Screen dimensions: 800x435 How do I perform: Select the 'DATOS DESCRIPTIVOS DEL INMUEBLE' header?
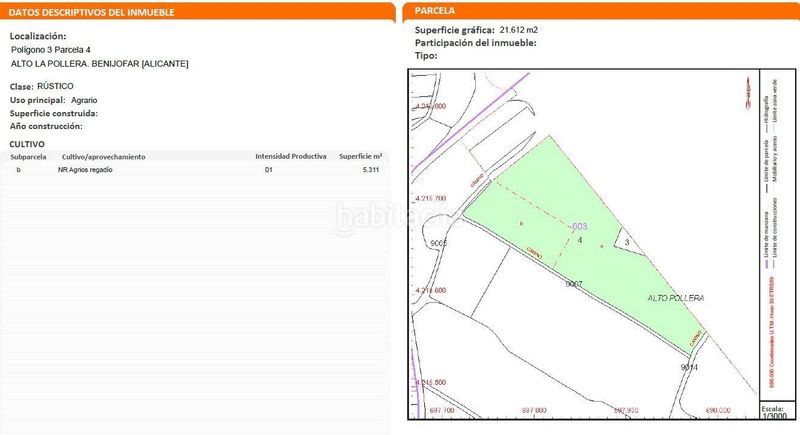coord(91,12)
